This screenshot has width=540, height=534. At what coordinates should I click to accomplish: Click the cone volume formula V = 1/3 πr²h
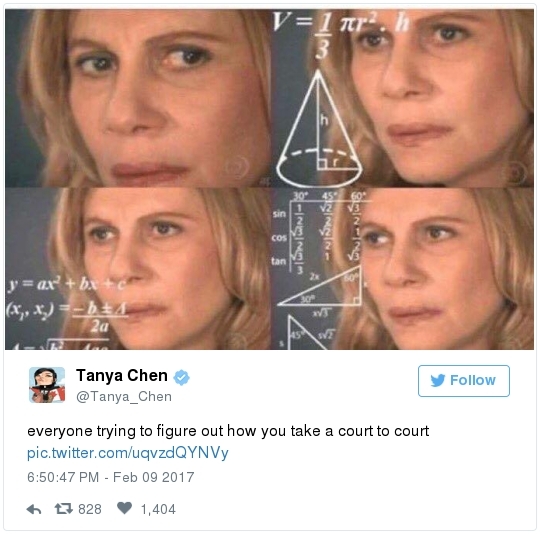point(340,34)
